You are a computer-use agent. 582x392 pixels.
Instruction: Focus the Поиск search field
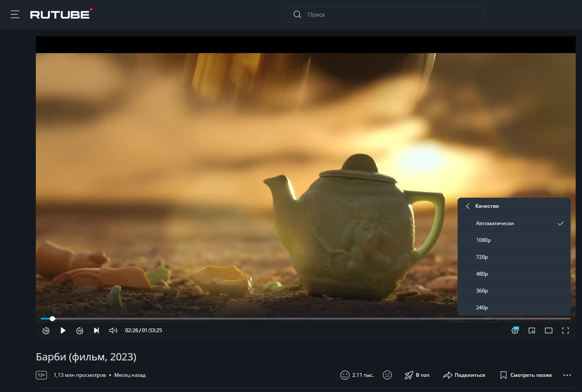tap(384, 14)
